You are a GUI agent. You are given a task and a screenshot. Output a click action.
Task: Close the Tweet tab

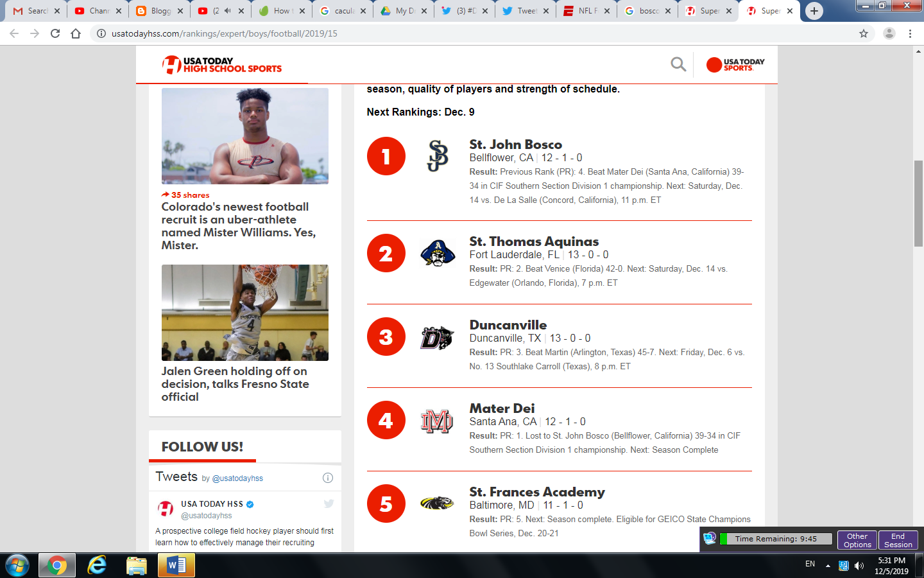[x=546, y=11]
